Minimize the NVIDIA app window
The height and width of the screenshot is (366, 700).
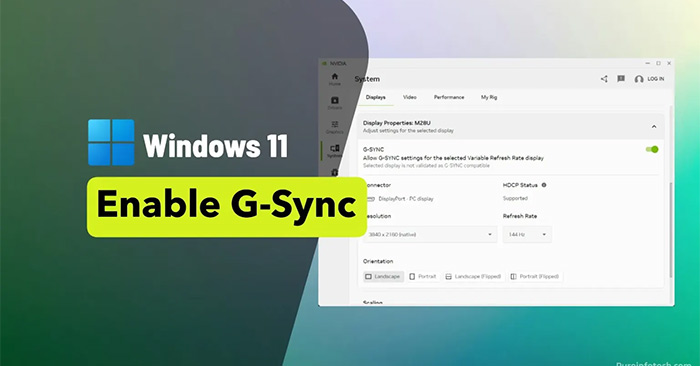pyautogui.click(x=647, y=63)
